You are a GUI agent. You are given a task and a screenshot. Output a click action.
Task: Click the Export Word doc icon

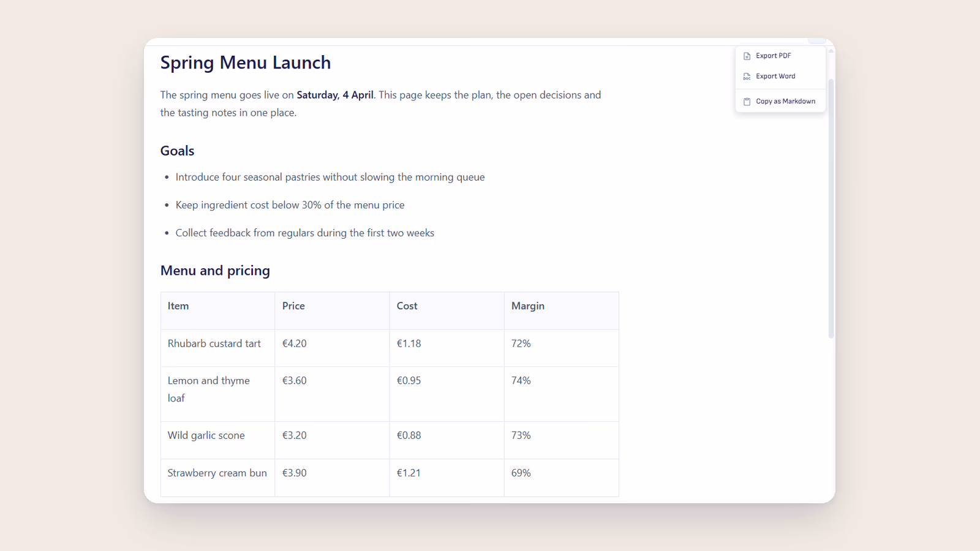pyautogui.click(x=747, y=77)
